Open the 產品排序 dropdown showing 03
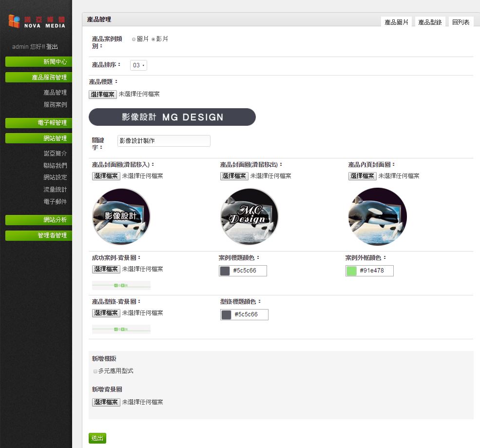 pyautogui.click(x=139, y=65)
